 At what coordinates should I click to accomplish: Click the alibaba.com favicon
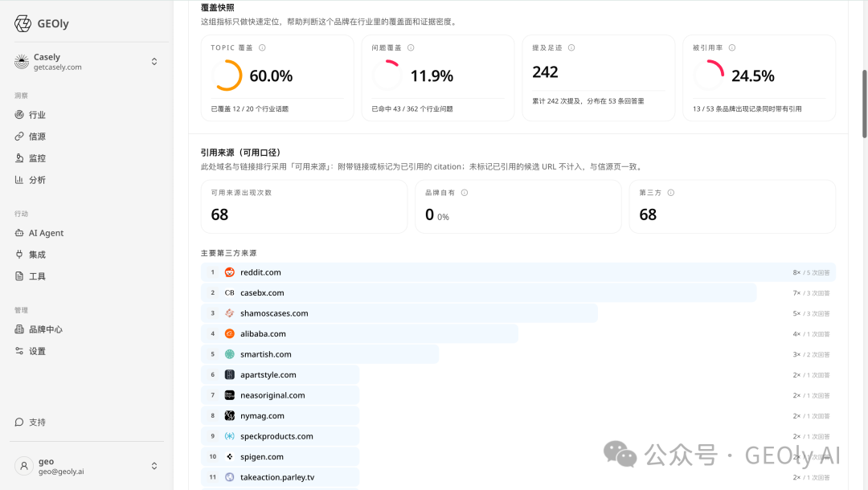[x=230, y=333]
